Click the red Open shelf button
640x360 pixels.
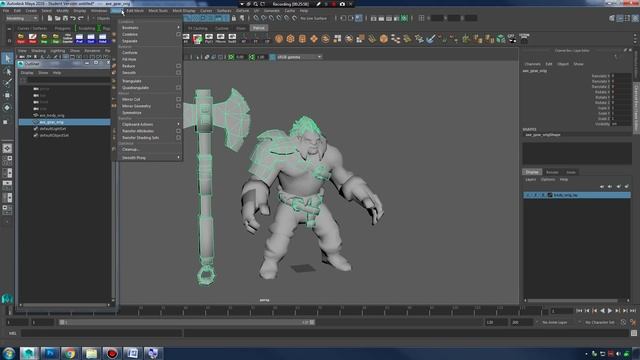coord(21,39)
